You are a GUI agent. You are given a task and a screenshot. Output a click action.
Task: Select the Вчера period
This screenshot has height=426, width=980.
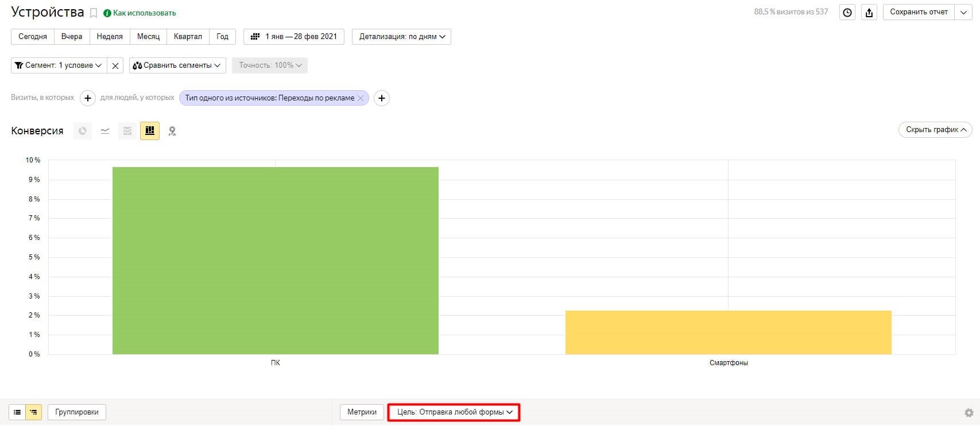72,36
